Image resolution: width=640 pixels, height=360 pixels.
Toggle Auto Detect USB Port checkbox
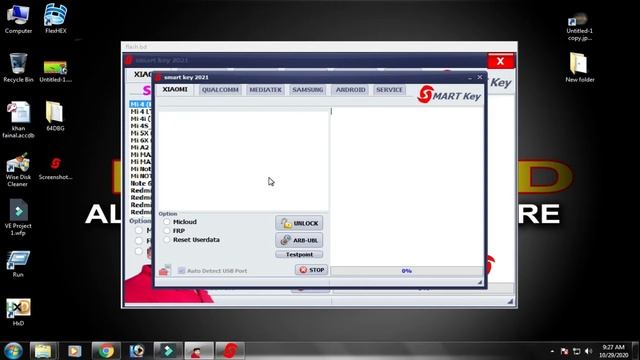[182, 271]
